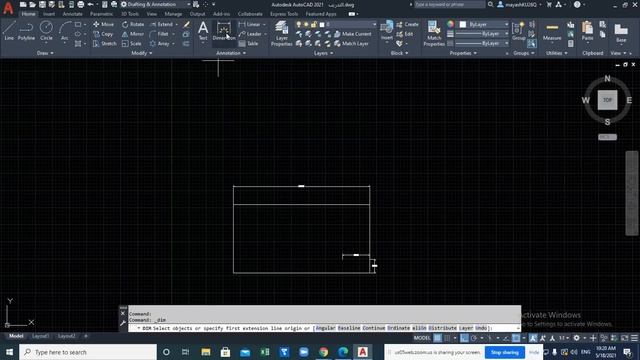Click the keyword search field
Viewport: 640px width, 360px height.
(x=450, y=4)
